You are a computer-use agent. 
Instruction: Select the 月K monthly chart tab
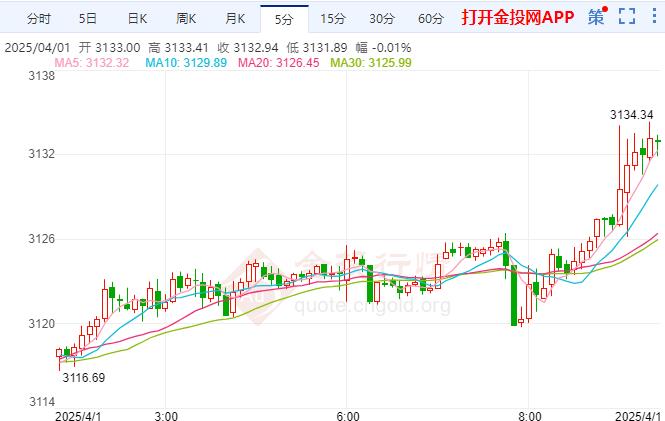[x=235, y=19]
